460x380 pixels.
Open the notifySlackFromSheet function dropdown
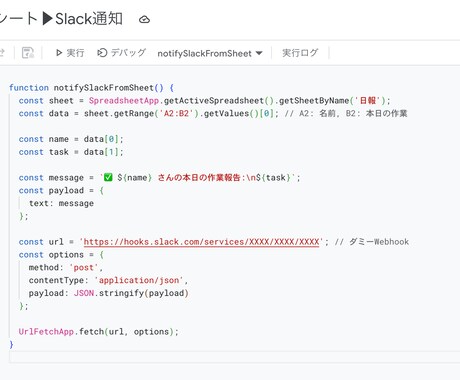click(210, 53)
